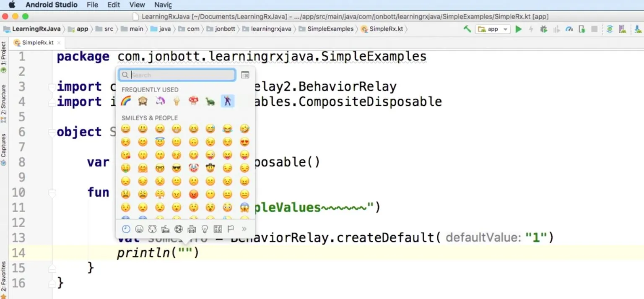Select the Objects light bulb category
The image size is (644, 299).
tap(205, 229)
